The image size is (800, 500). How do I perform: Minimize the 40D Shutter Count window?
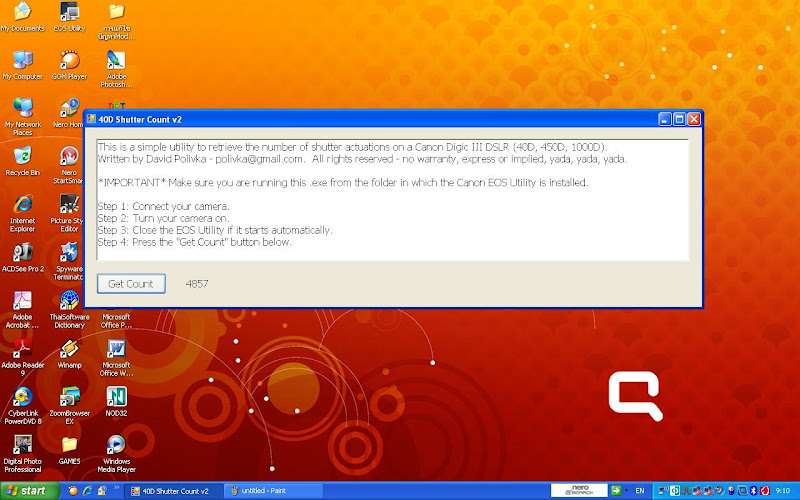664,119
